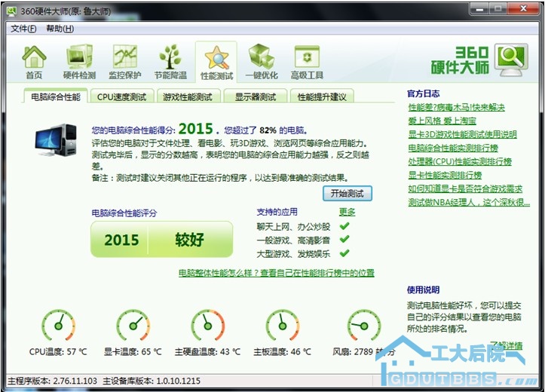Click the 2015 较好 score panel
Viewport: 545px width, 392px height.
pyautogui.click(x=162, y=240)
